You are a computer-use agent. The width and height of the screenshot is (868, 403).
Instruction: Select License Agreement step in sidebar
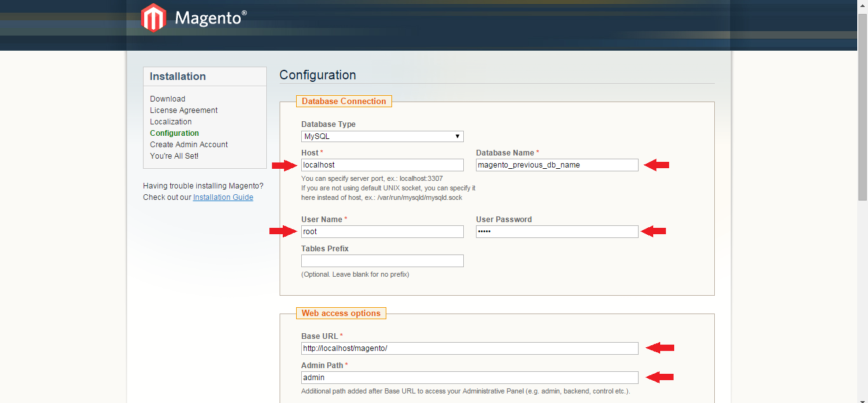(x=184, y=110)
